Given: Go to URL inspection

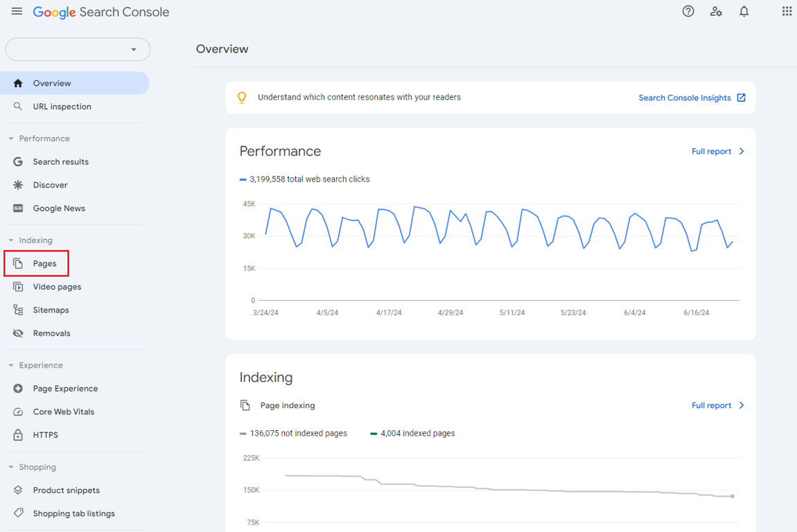Looking at the screenshot, I should coord(62,107).
